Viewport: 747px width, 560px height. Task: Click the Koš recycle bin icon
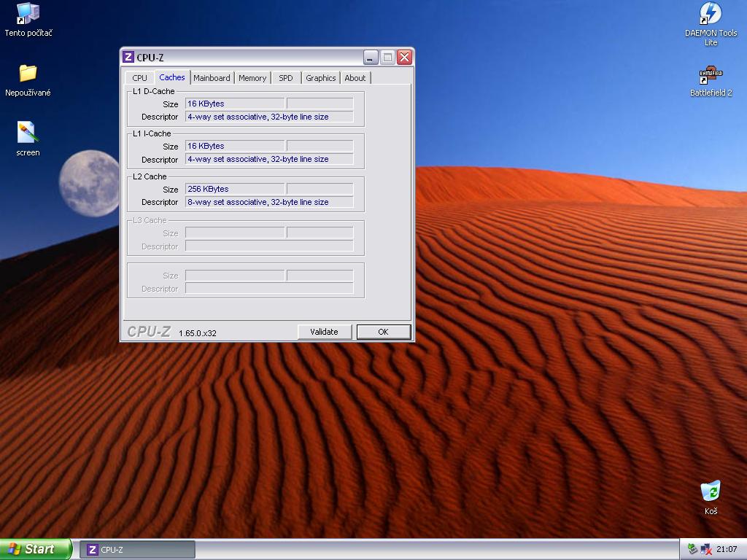coord(711,491)
